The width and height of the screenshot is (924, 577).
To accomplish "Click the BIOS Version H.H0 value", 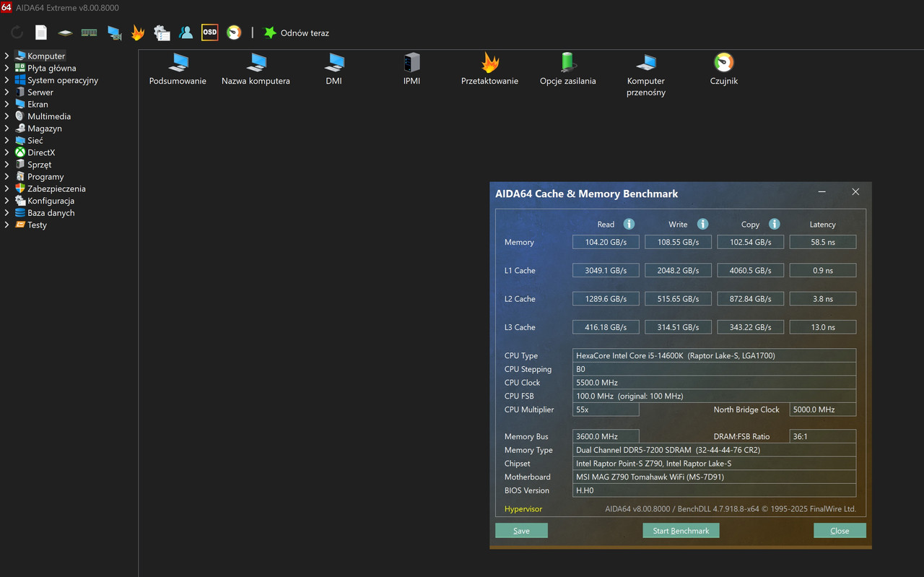I will click(715, 490).
